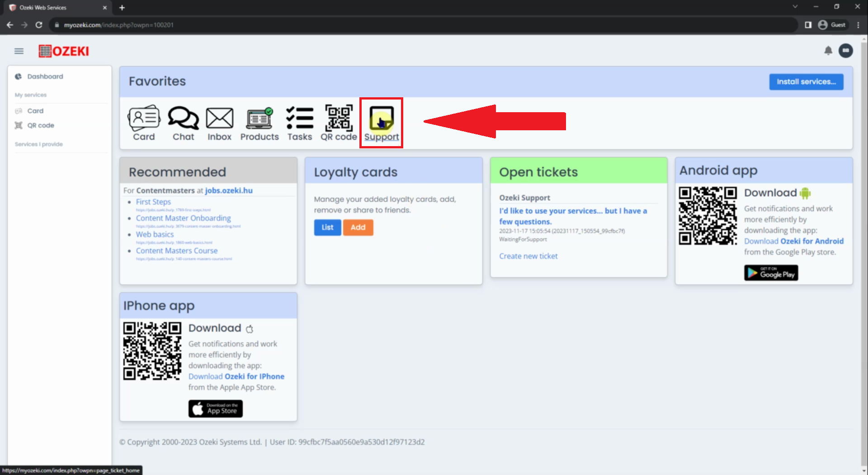
Task: Click the 'My services' sidebar label
Action: 31,95
